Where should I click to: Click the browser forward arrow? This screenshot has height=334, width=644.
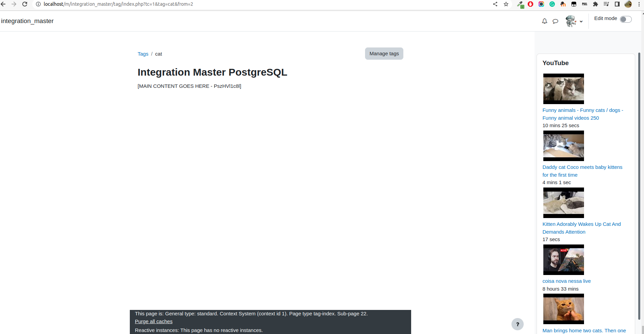pyautogui.click(x=14, y=4)
